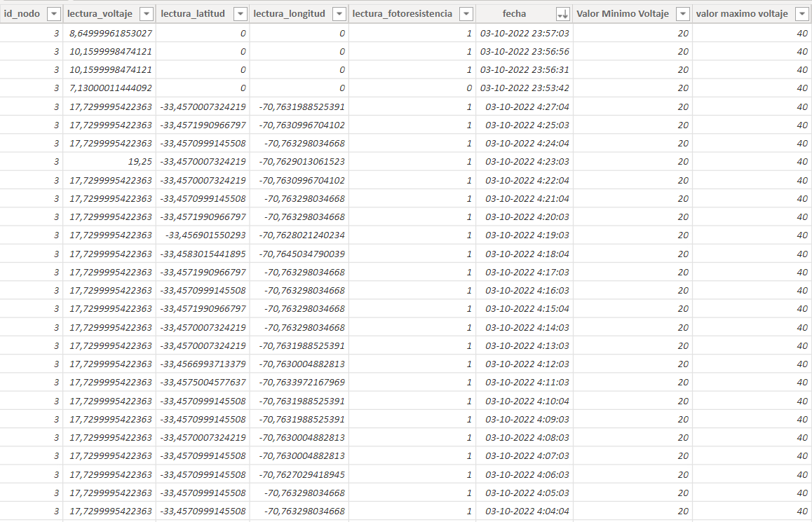The height and width of the screenshot is (522, 812).
Task: Click date cell 03-10-2022 4:25:03
Action: (524, 125)
